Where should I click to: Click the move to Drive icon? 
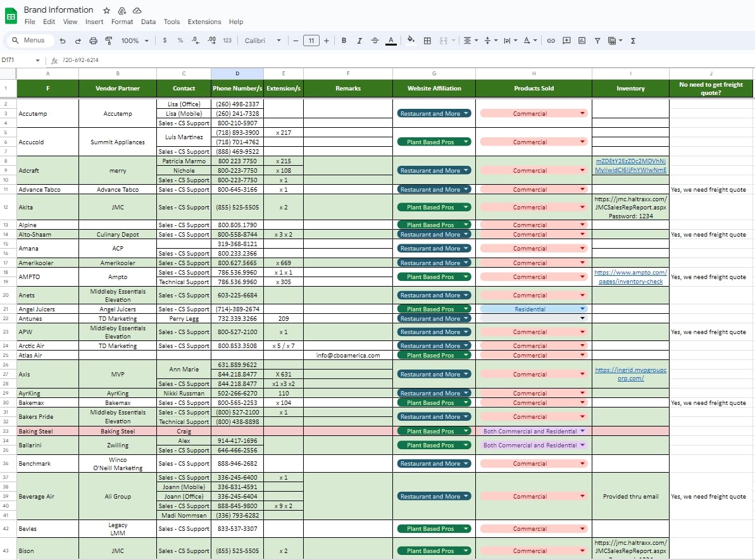[x=122, y=10]
